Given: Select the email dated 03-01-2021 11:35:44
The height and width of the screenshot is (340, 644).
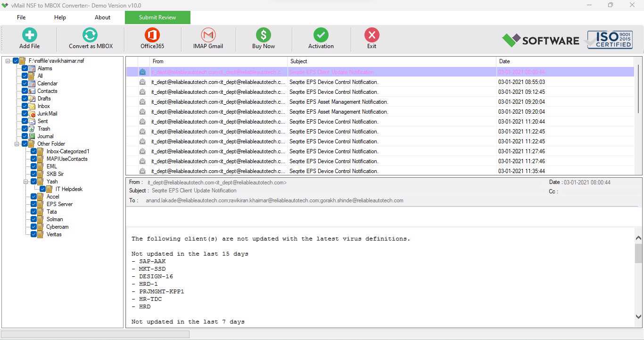Looking at the screenshot, I should click(x=380, y=171).
